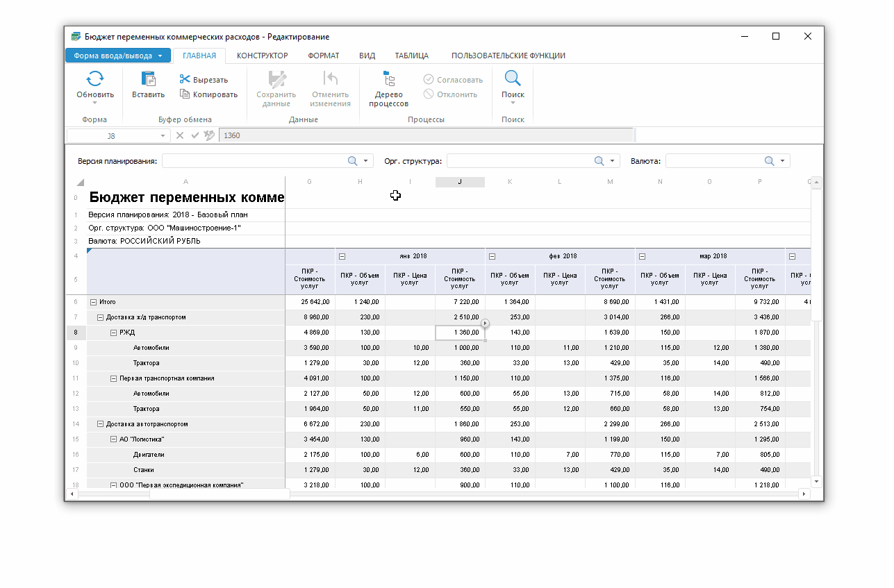Click the Копировать copy icon
Viewport: 894px width, 588px height.
185,94
